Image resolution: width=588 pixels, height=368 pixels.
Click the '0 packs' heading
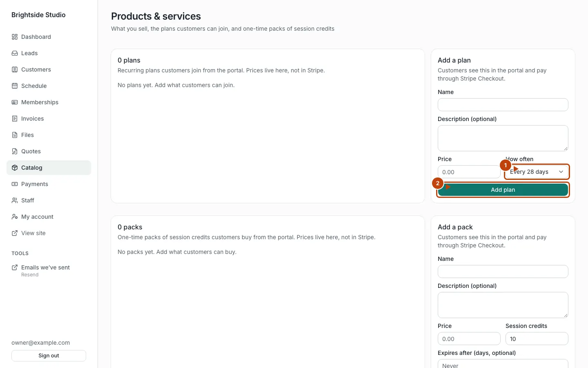pos(130,227)
